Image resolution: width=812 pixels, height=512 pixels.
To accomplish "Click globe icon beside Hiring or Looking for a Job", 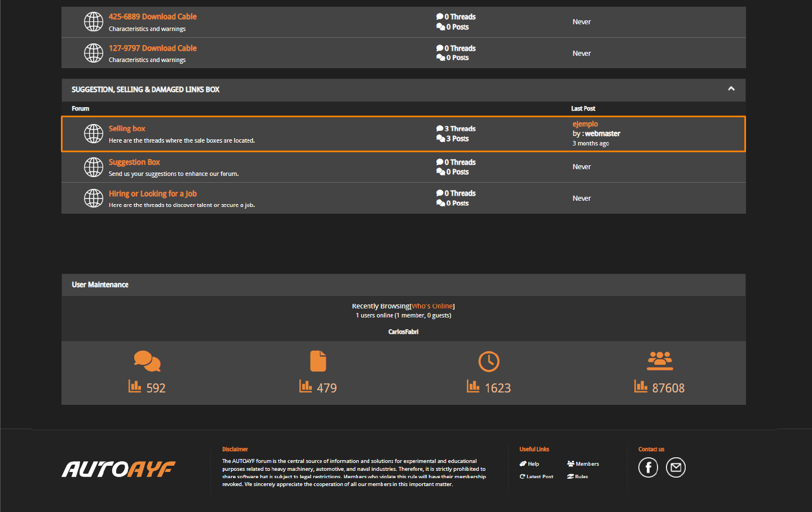I will [x=94, y=198].
